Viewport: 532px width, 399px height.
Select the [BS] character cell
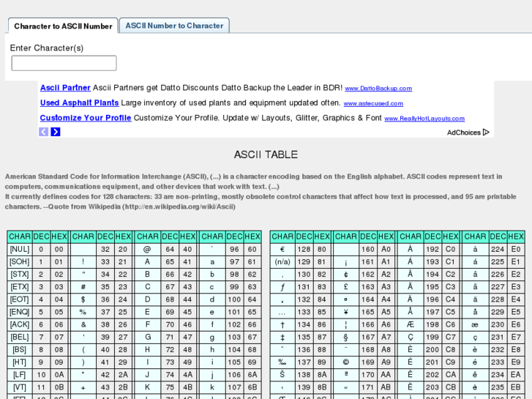pyautogui.click(x=20, y=350)
